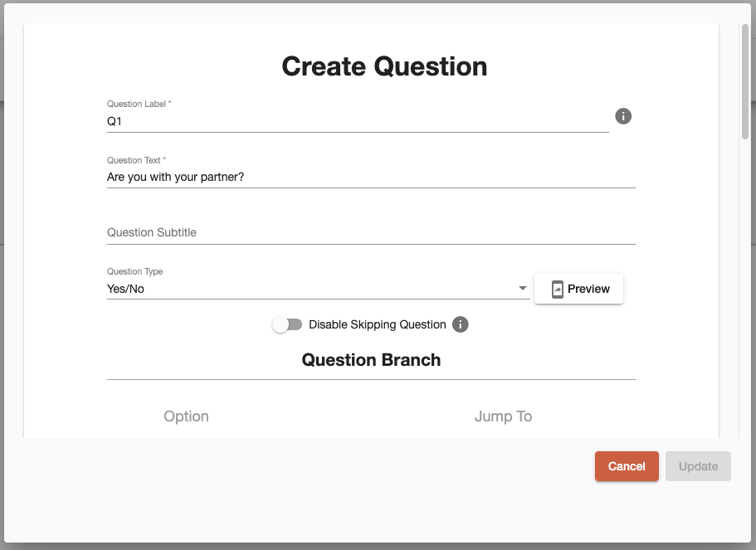The image size is (756, 550).
Task: Click the info icon beside Question Label
Action: [x=623, y=116]
